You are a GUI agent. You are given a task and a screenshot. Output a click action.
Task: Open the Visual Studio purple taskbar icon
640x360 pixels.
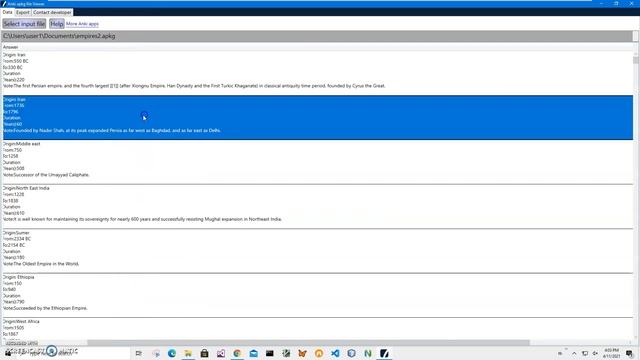[x=221, y=353]
